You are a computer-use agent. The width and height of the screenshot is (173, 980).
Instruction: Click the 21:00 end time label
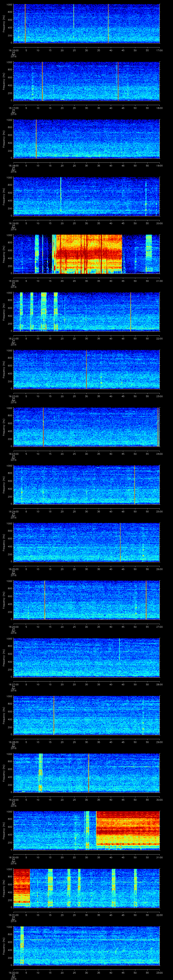click(159, 281)
